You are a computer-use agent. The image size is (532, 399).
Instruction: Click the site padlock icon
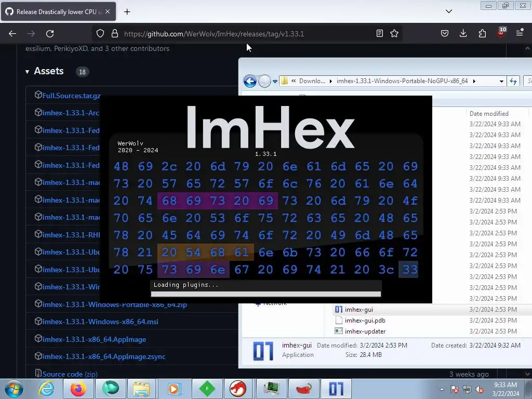point(115,34)
